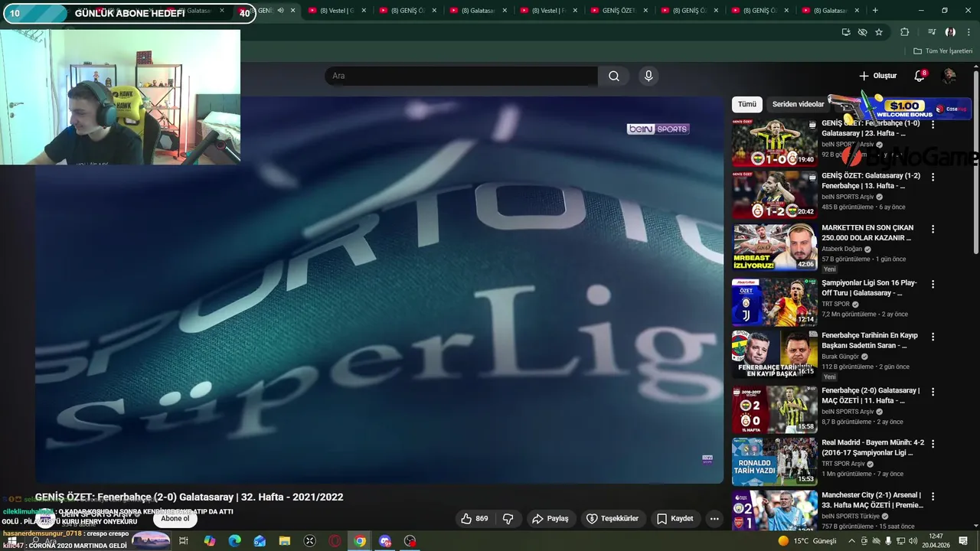
Task: Open a new browser tab with plus
Action: point(875,11)
